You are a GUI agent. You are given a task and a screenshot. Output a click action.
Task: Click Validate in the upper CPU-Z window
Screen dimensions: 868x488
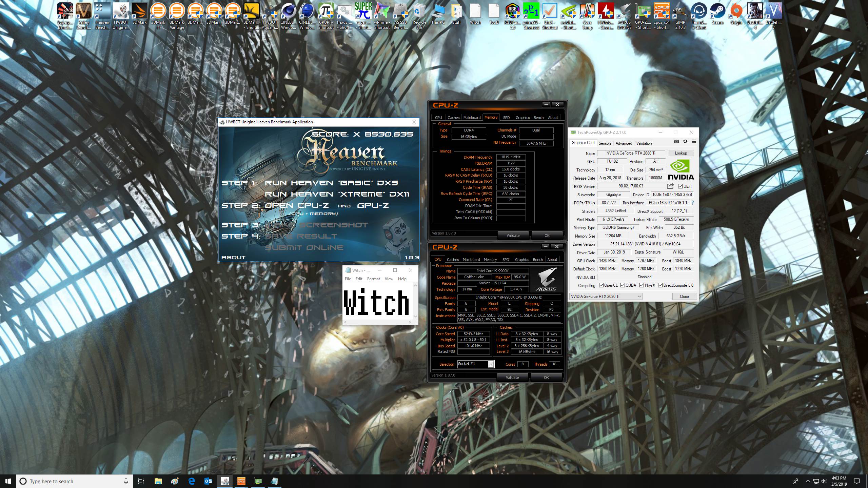point(513,236)
